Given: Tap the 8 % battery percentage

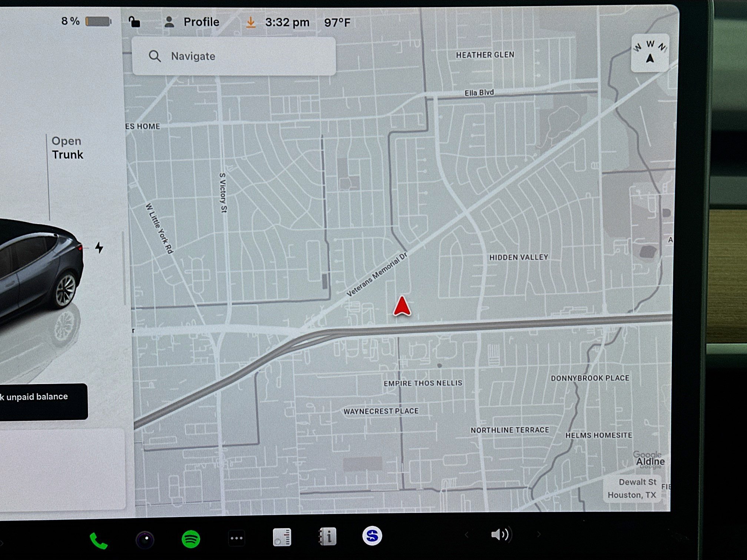Looking at the screenshot, I should point(70,21).
